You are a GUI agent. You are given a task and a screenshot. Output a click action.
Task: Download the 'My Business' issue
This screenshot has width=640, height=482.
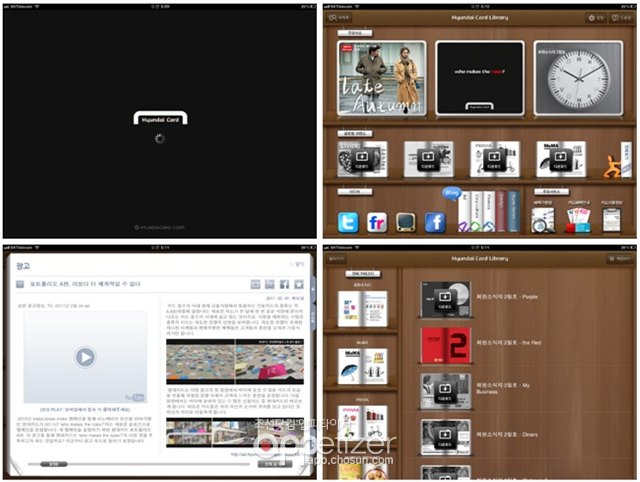444,393
